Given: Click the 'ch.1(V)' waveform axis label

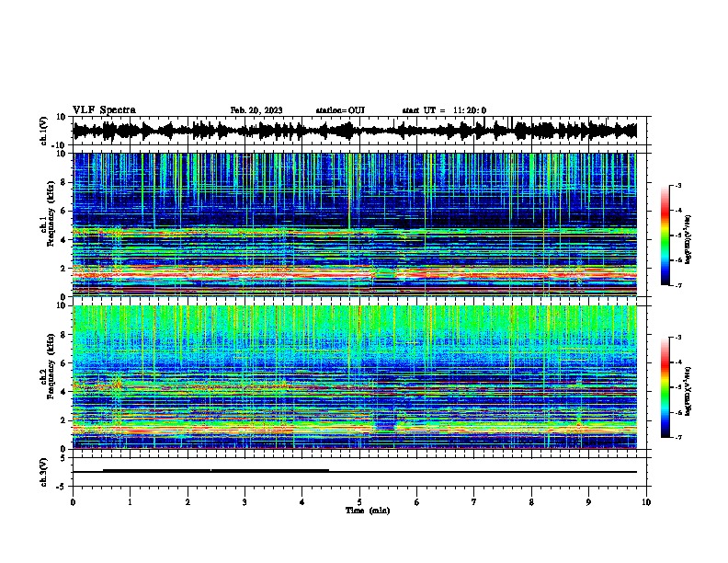Looking at the screenshot, I should point(44,131).
